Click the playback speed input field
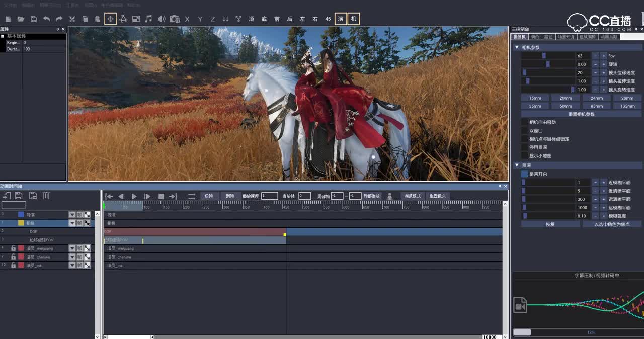This screenshot has height=339, width=644. [269, 196]
